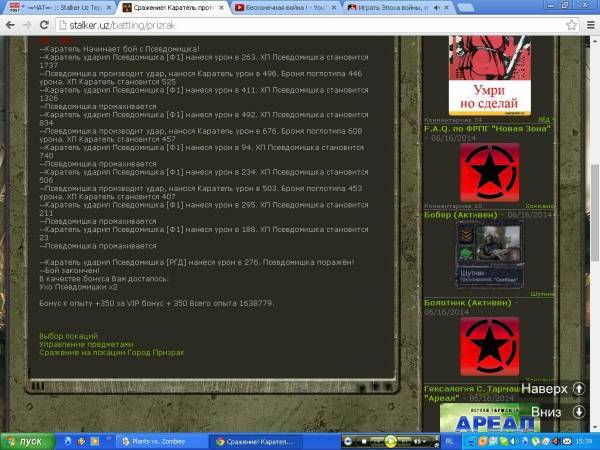Click the red star image under Болотник

coord(488,350)
